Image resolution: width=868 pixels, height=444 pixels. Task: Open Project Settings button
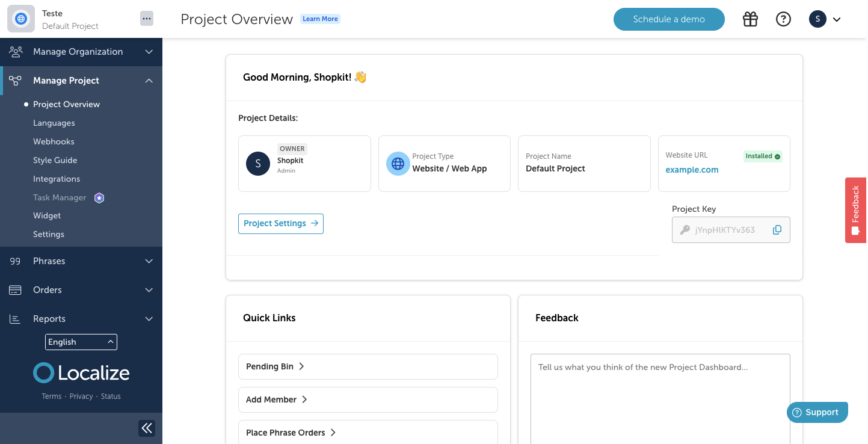coord(281,223)
